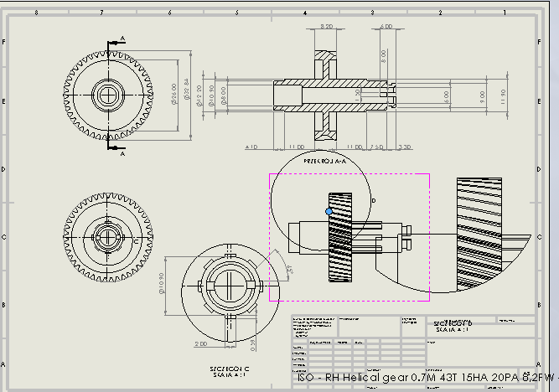Click the upper section-line arrow labeled A
Image resolution: width=559 pixels, height=392 pixels.
point(116,42)
